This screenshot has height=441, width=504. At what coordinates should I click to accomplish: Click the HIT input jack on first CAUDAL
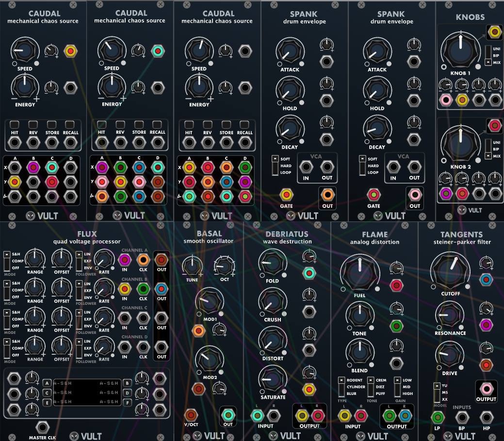[15, 142]
